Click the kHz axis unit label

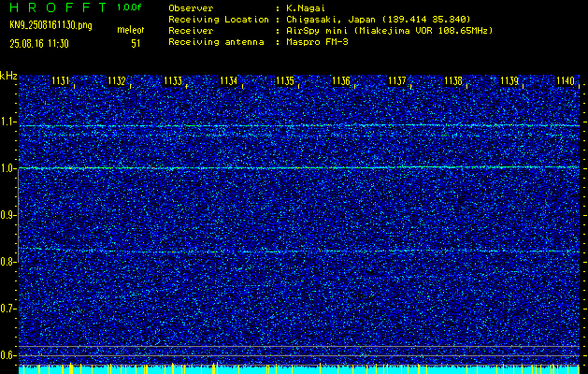pos(8,76)
